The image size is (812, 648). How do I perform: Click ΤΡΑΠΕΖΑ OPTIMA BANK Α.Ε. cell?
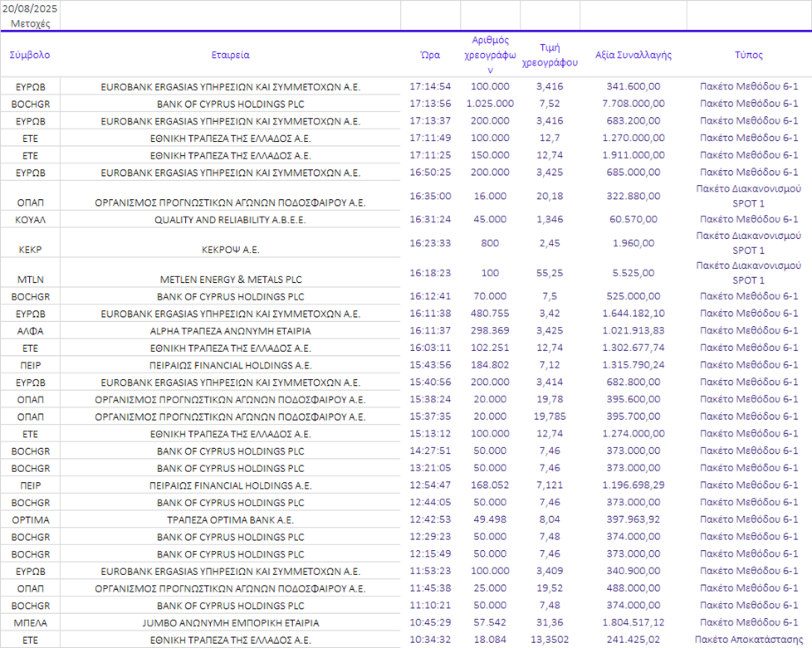(x=231, y=519)
